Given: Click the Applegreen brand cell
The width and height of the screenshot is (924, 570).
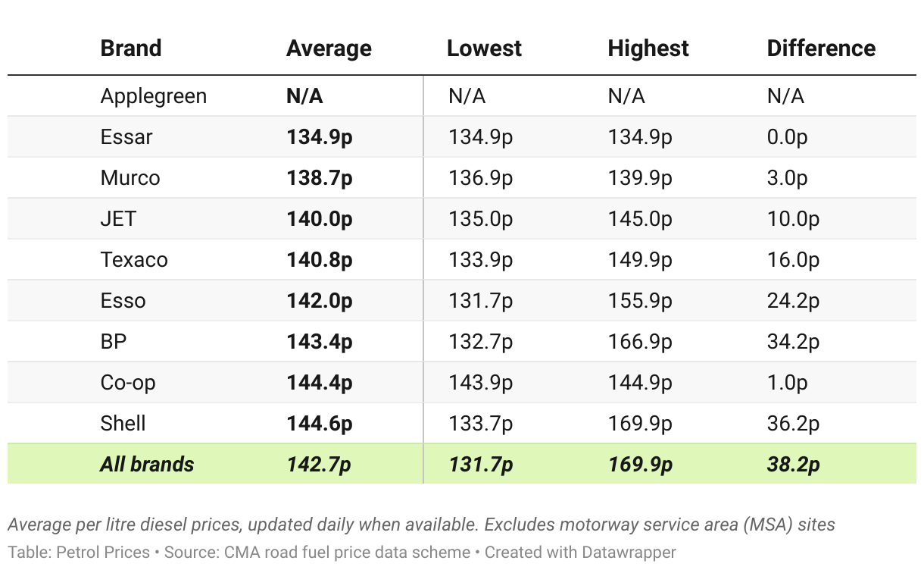Looking at the screenshot, I should click(x=153, y=96).
